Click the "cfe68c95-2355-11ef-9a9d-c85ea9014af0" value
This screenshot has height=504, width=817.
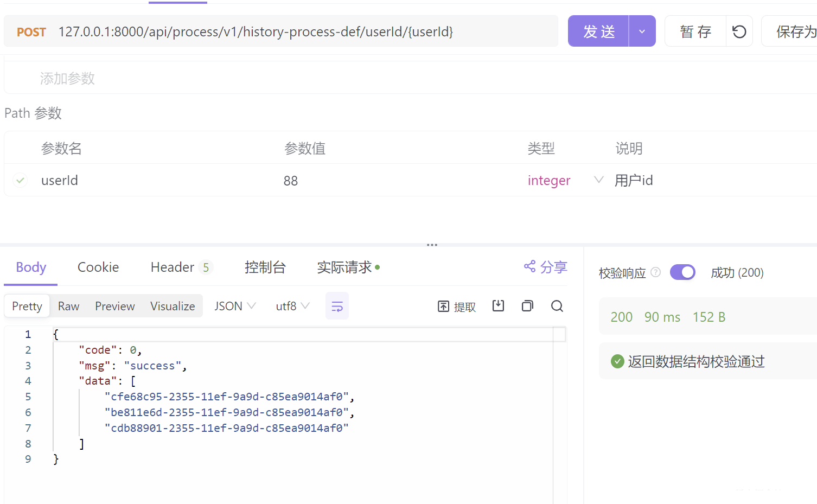pos(227,397)
